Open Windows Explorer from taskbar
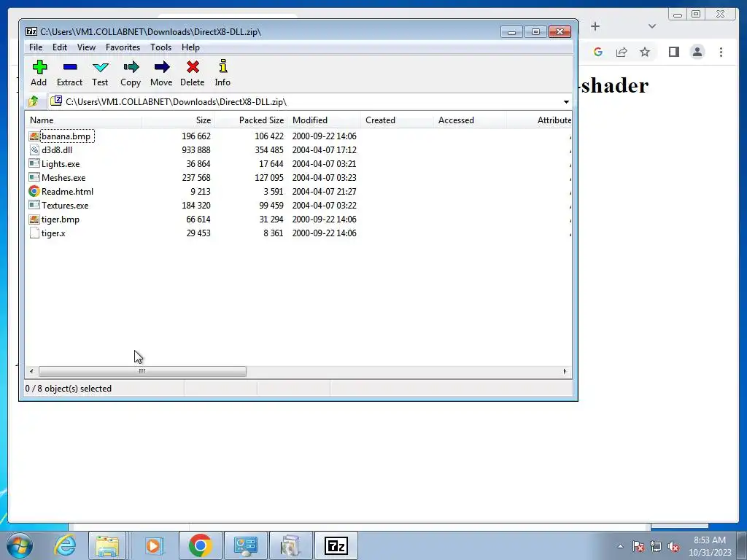The image size is (747, 560). [x=107, y=545]
